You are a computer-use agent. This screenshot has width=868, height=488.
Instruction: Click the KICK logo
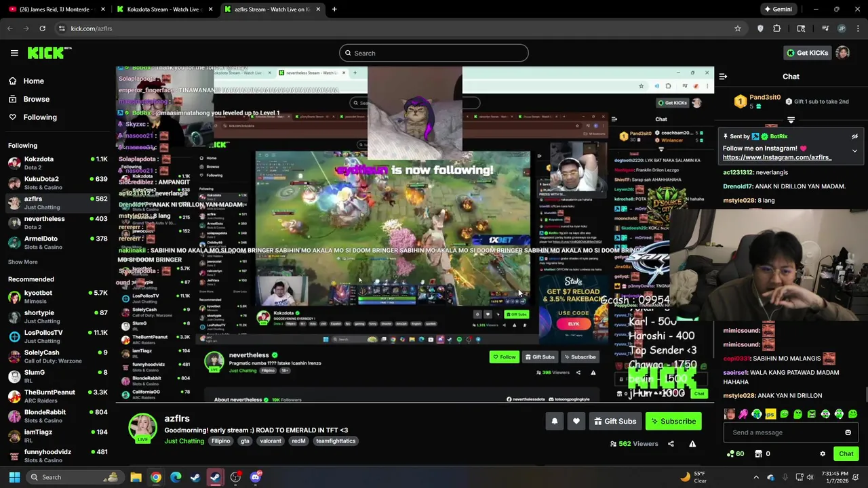[49, 53]
